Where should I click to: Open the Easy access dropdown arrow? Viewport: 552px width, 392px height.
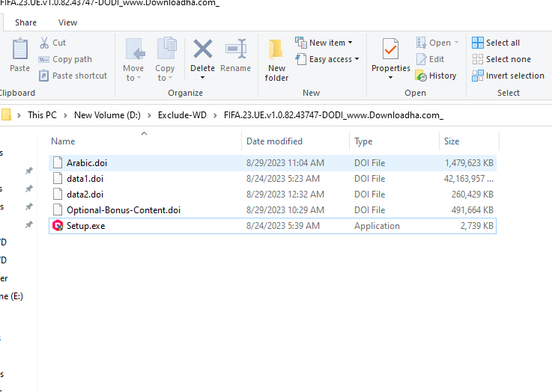click(357, 59)
